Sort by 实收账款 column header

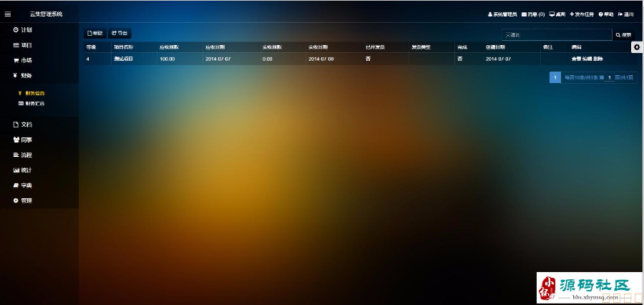(x=272, y=47)
